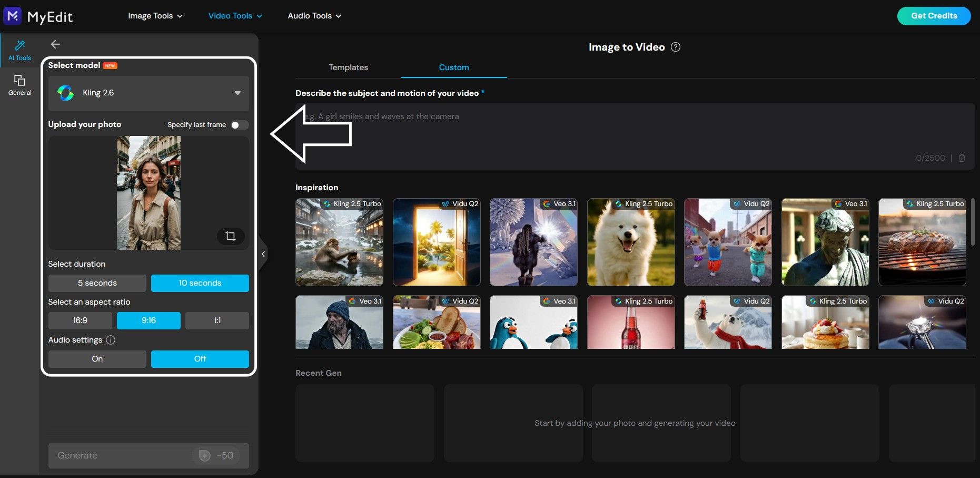Screen dimensions: 980x478
Task: Select the strawberry pancakes inspiration
Action: [x=825, y=322]
